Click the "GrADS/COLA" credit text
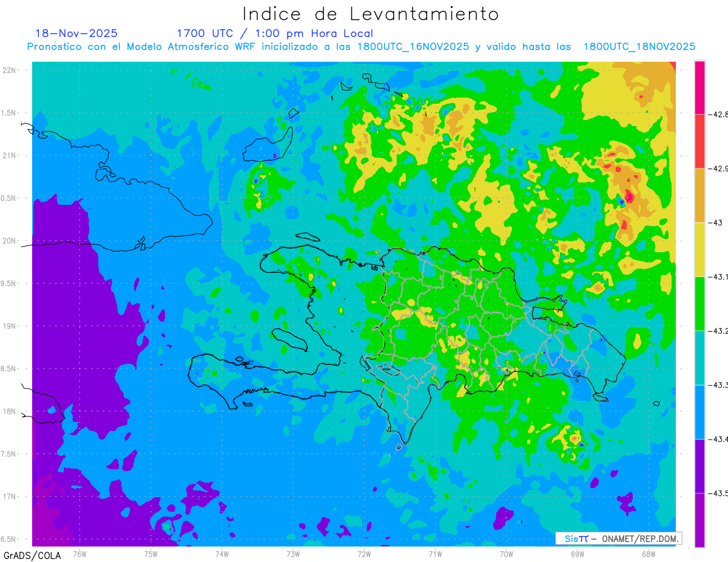 click(x=32, y=555)
